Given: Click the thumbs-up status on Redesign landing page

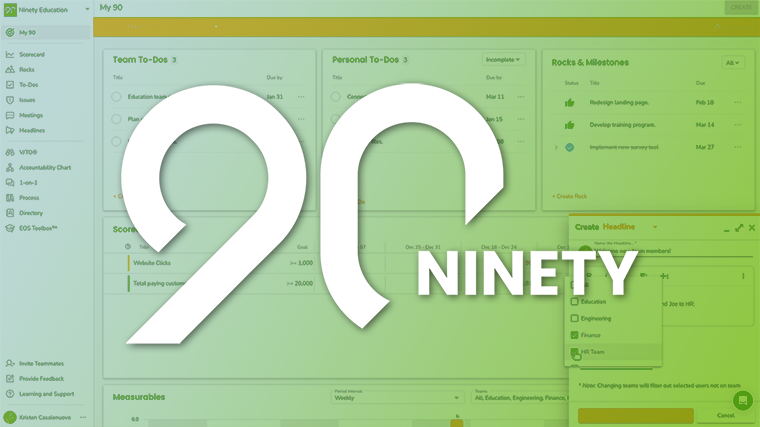Looking at the screenshot, I should point(569,102).
